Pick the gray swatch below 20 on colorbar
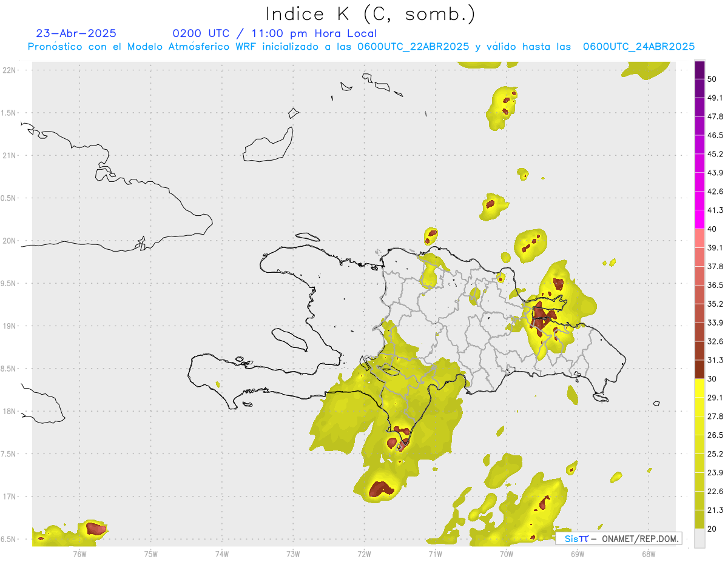Screen dimensions: 728x562 (x=700, y=538)
